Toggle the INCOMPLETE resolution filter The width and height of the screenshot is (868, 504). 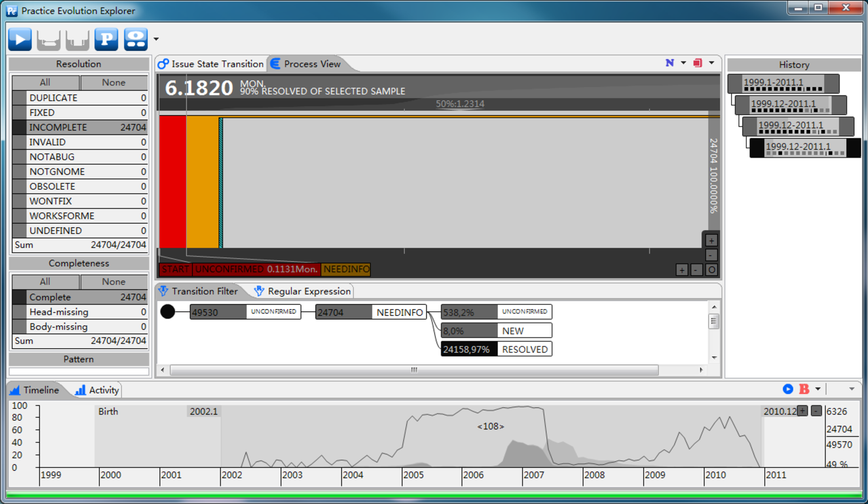click(x=80, y=127)
